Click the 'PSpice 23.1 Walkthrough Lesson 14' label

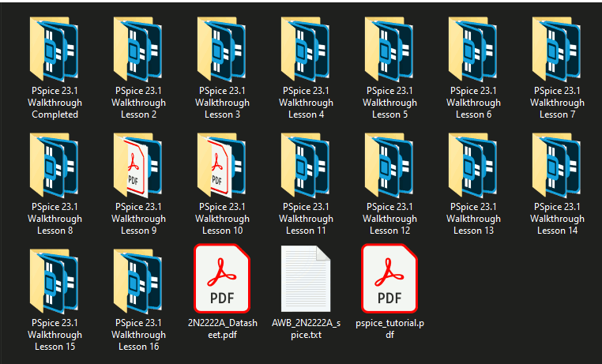point(557,219)
